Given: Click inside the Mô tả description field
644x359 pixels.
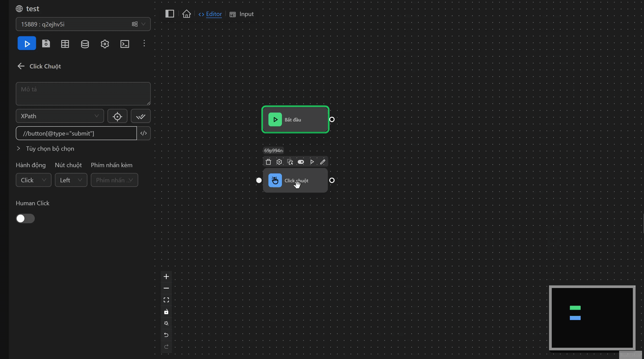Looking at the screenshot, I should [x=83, y=93].
